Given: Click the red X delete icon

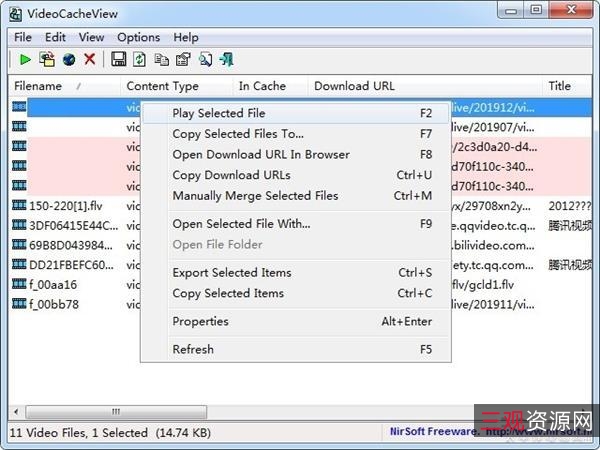Looking at the screenshot, I should (x=90, y=60).
